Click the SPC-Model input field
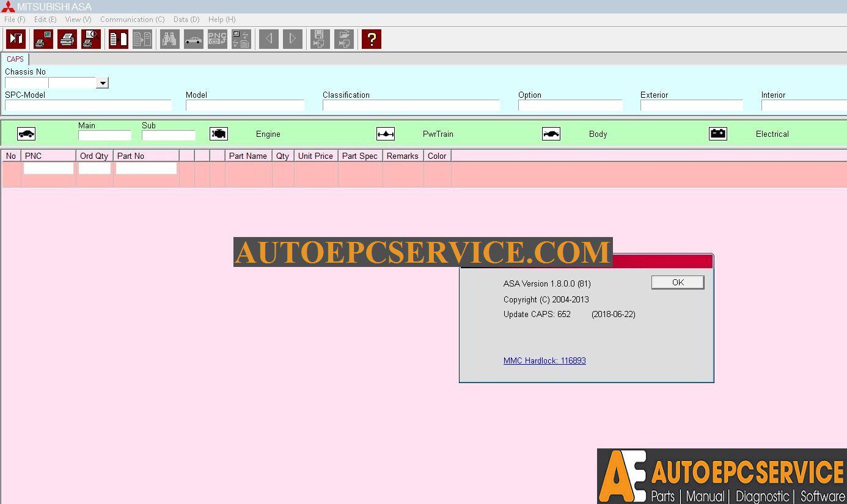The width and height of the screenshot is (847, 504). click(x=88, y=106)
